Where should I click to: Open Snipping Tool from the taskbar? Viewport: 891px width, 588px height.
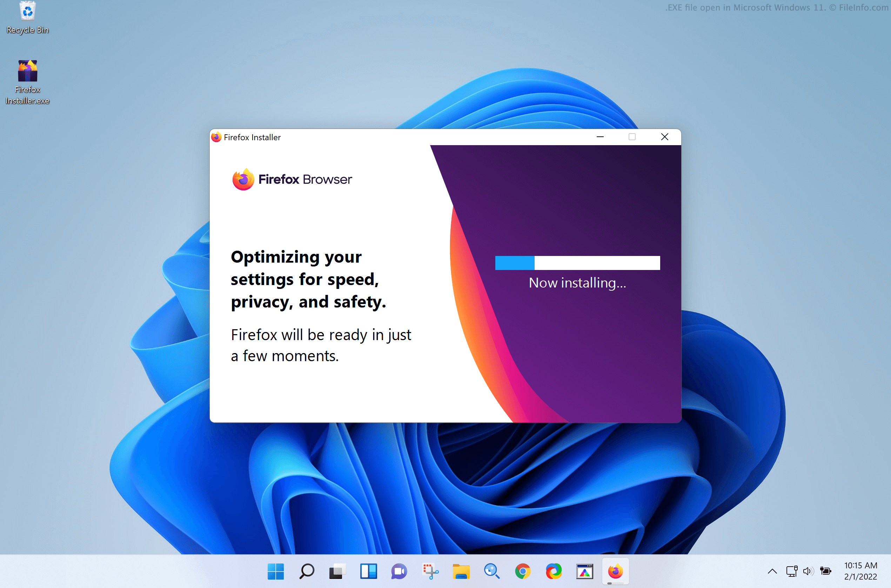pos(430,571)
